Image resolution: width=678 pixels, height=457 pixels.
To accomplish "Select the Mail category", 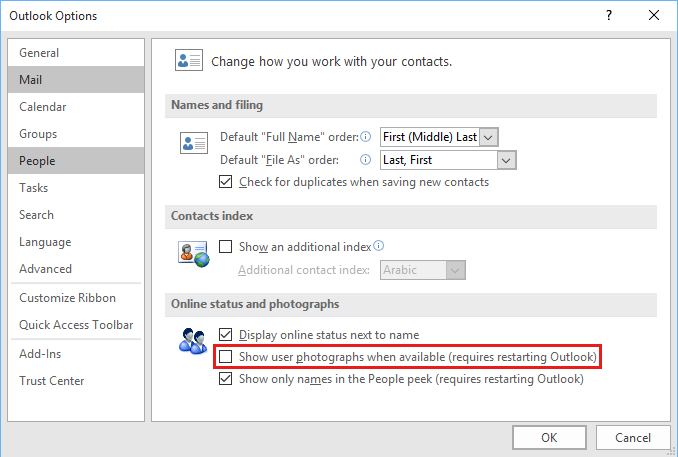I will click(x=76, y=80).
